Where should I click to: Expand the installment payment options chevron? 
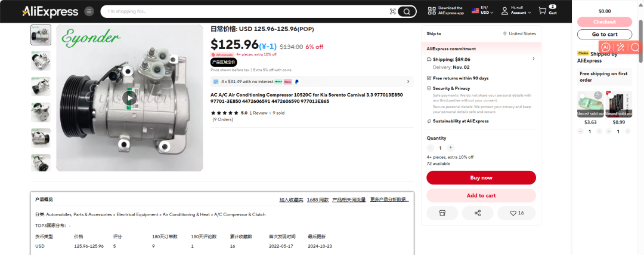pyautogui.click(x=408, y=81)
